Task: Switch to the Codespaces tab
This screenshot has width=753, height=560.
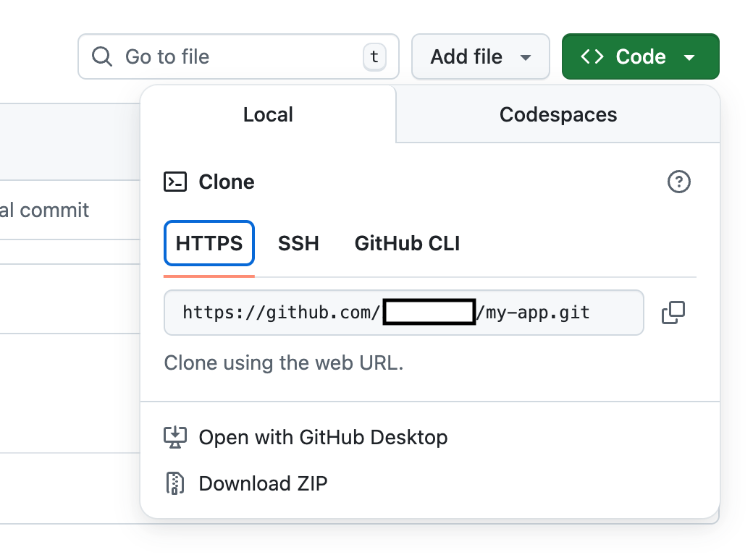Action: [x=558, y=115]
